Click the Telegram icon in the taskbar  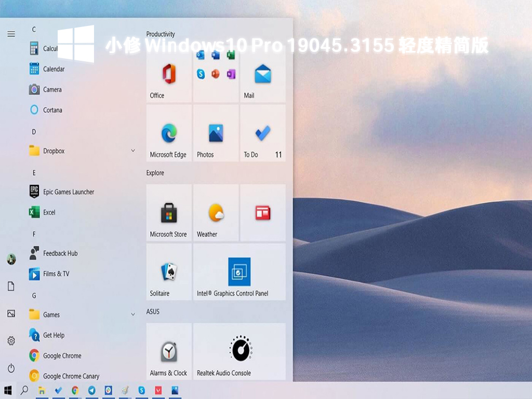click(91, 390)
